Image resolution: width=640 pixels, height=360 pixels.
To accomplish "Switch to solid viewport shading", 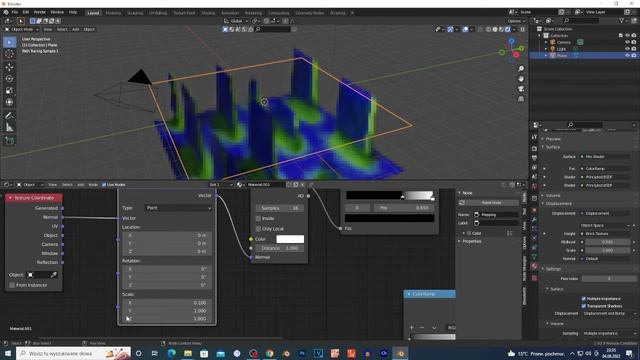I will click(x=495, y=29).
